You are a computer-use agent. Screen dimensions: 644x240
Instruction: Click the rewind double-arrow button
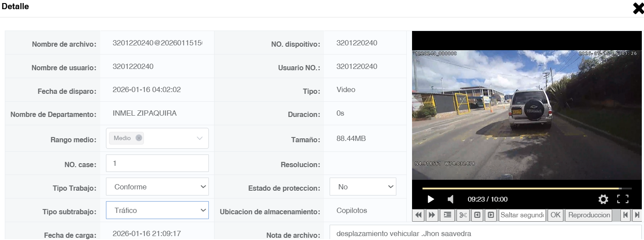point(419,215)
